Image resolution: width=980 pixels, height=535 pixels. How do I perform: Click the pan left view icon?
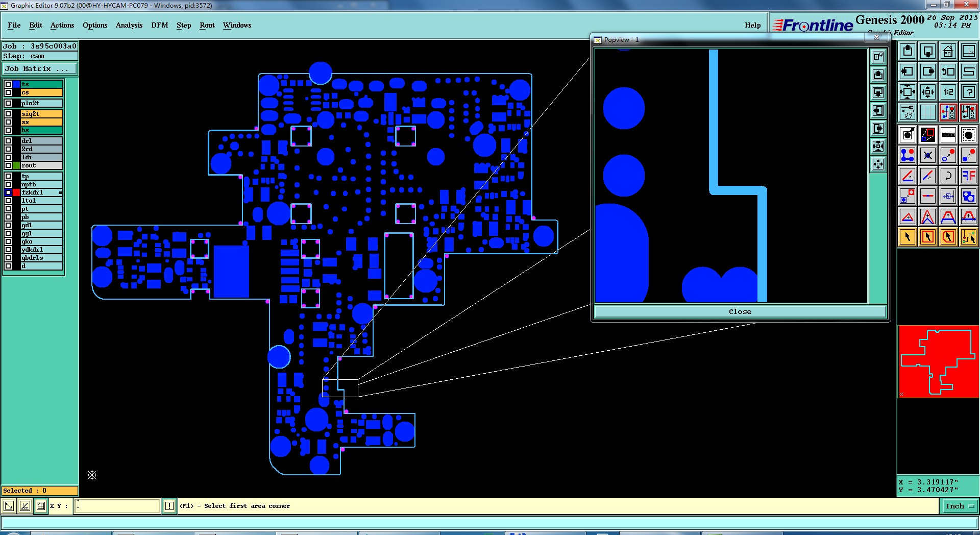click(908, 71)
